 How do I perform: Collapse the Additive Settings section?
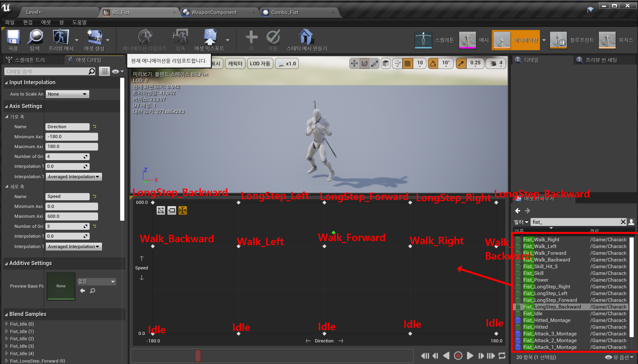tap(6, 263)
